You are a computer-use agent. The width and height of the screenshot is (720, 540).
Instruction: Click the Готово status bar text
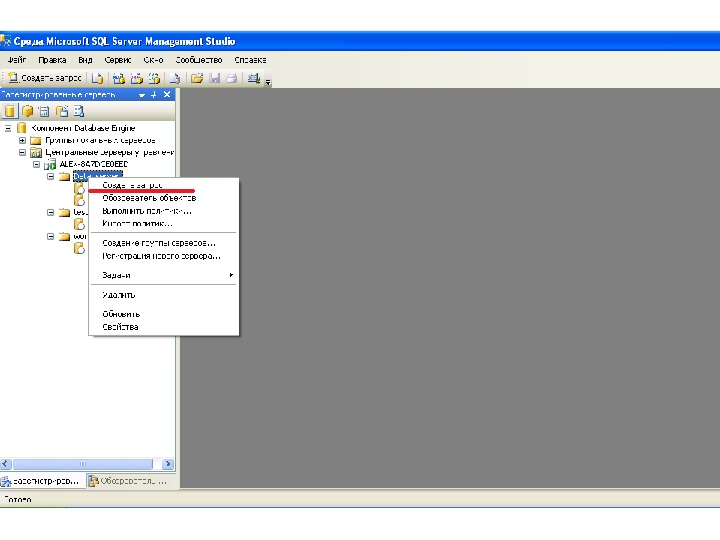tap(17, 499)
